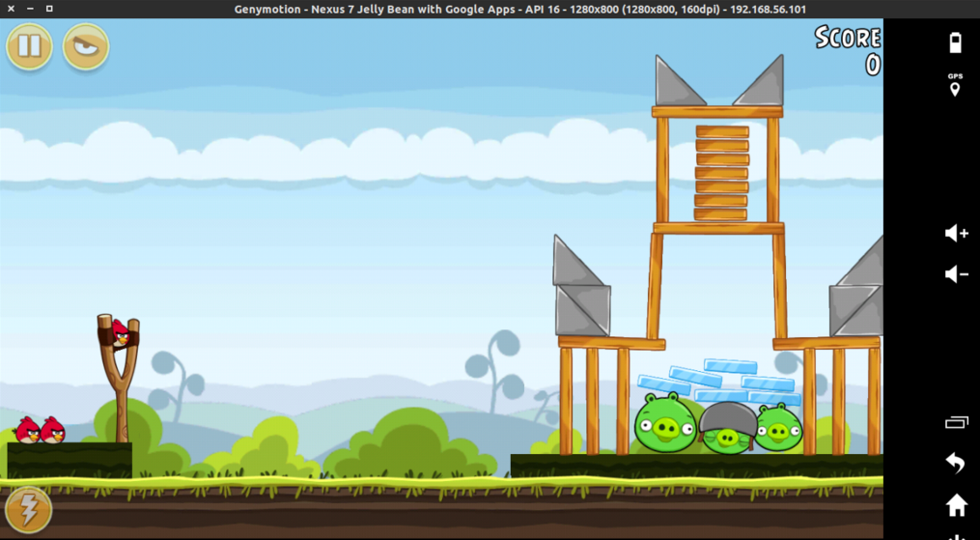Click the red bird loaded on slingshot
The image size is (980, 540).
coord(121,333)
